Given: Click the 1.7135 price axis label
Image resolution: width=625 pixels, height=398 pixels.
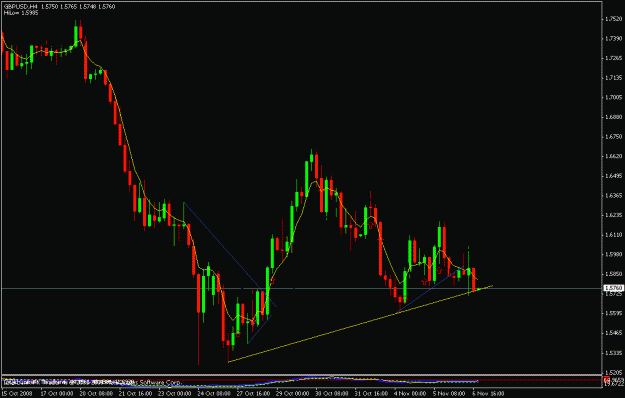Looking at the screenshot, I should (x=614, y=78).
